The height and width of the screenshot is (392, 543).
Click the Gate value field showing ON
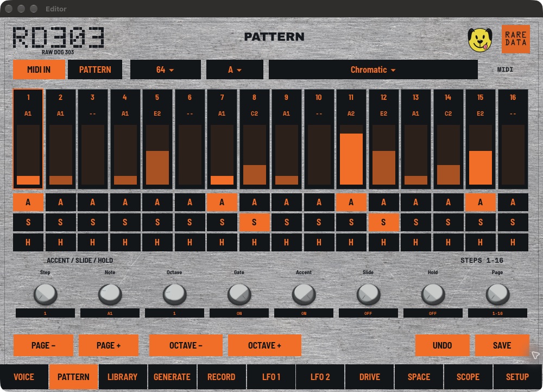tap(239, 313)
